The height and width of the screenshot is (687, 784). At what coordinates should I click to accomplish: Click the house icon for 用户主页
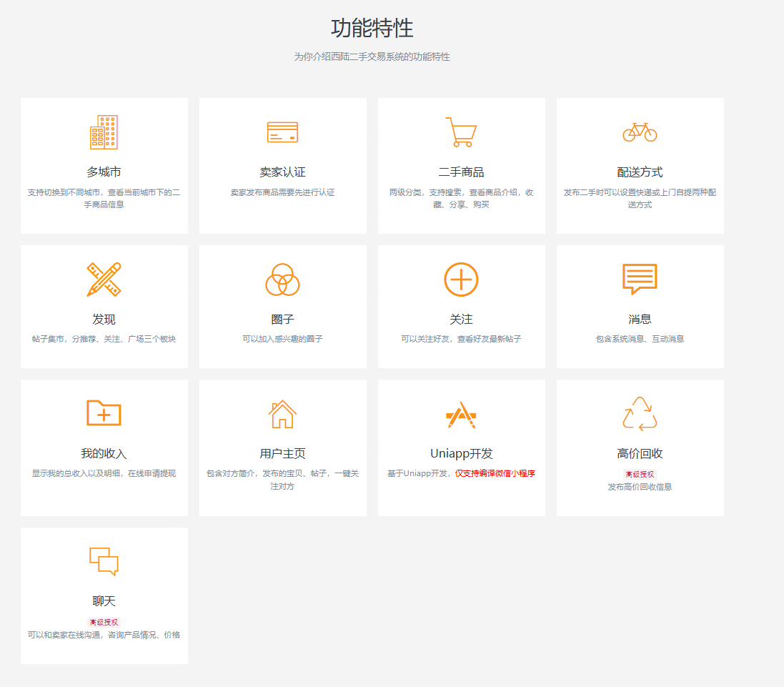(x=282, y=413)
